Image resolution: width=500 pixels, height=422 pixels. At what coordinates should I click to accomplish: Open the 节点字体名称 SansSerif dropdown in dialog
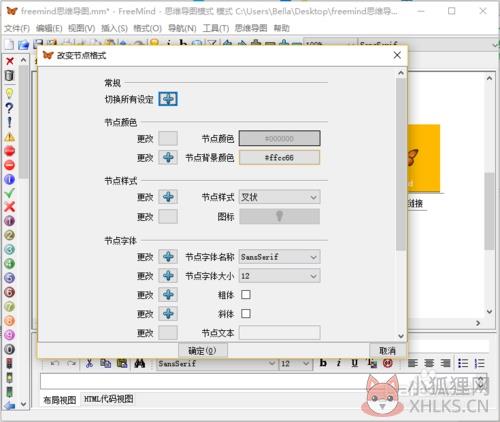[279, 257]
